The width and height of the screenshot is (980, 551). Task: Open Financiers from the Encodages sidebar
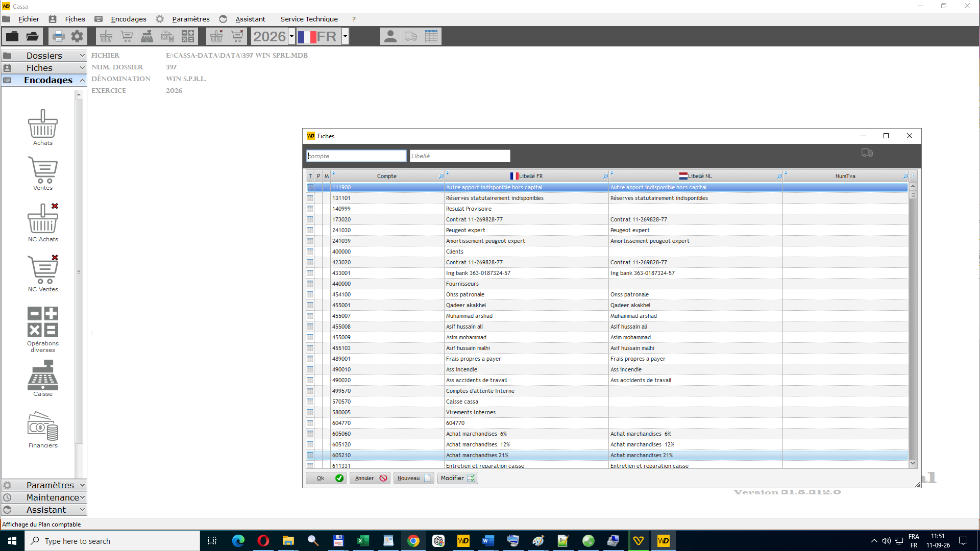(x=43, y=430)
